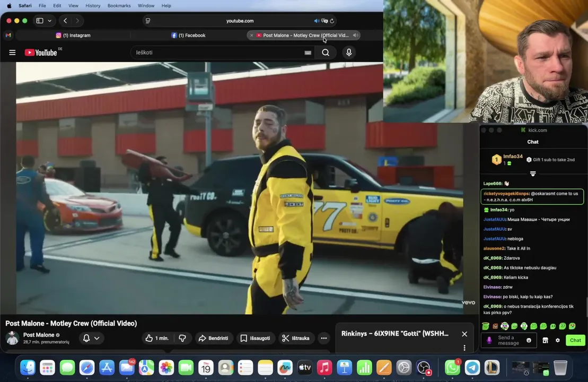
Task: Mute audio via address bar speaker icon
Action: 316,21
